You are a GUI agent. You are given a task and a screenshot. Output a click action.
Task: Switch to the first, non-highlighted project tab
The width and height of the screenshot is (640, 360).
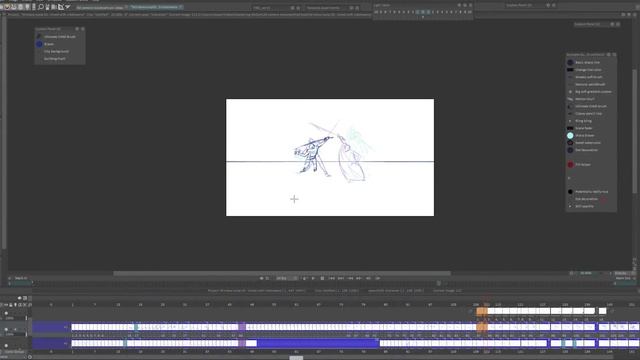pyautogui.click(x=100, y=7)
